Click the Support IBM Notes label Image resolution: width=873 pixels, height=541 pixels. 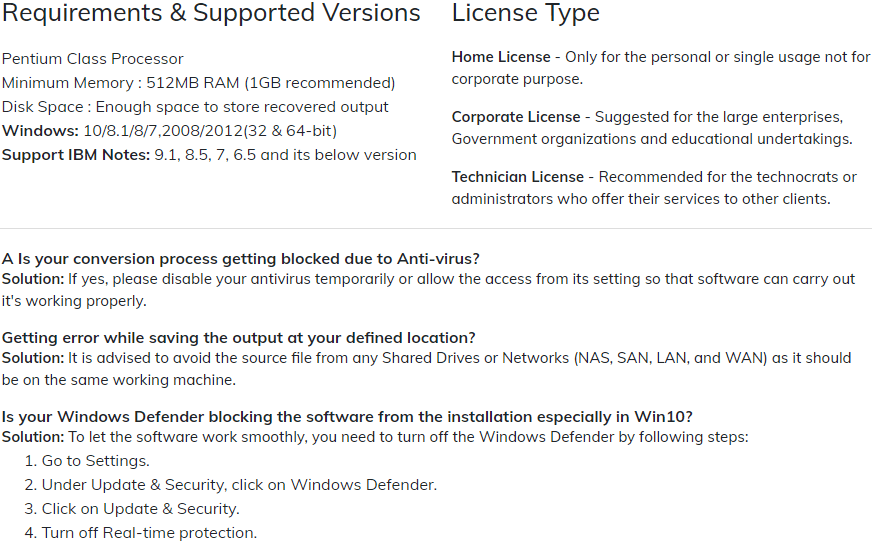76,155
